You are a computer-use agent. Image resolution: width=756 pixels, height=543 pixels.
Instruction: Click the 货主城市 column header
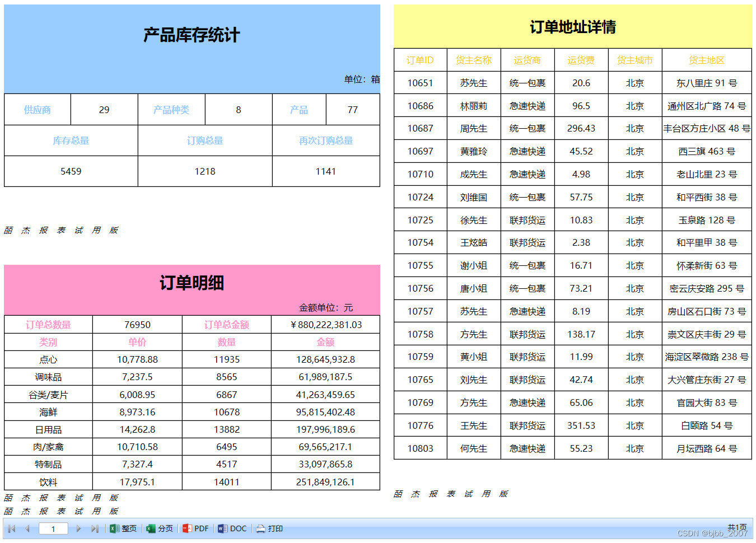point(635,60)
